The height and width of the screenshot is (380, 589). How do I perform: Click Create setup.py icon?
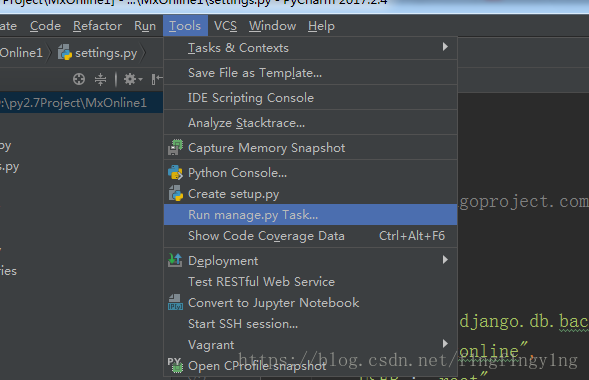coord(175,194)
